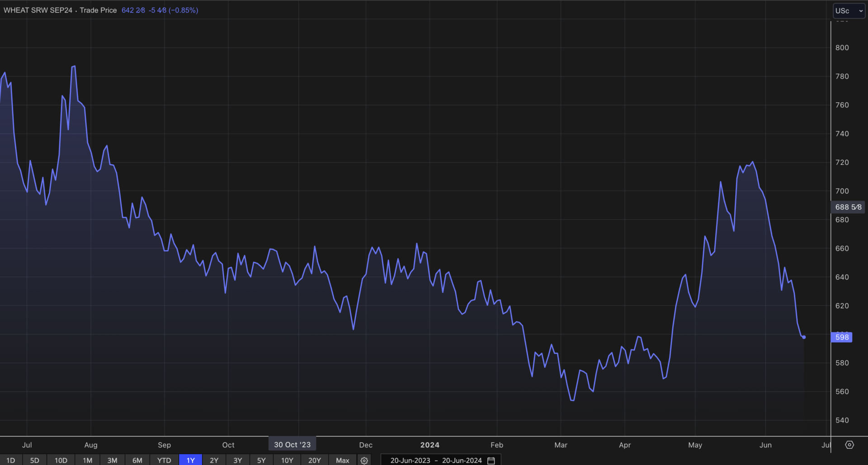Click the 2024 year axis label
The image size is (868, 465).
429,445
